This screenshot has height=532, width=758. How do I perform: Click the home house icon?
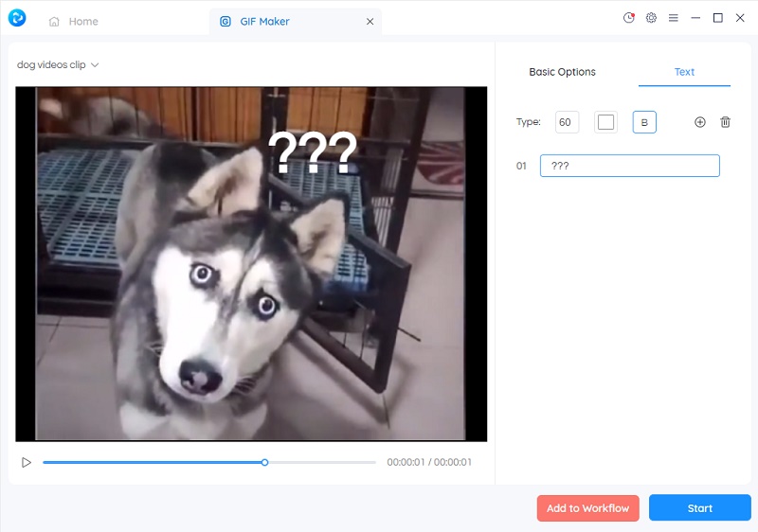[x=54, y=22]
